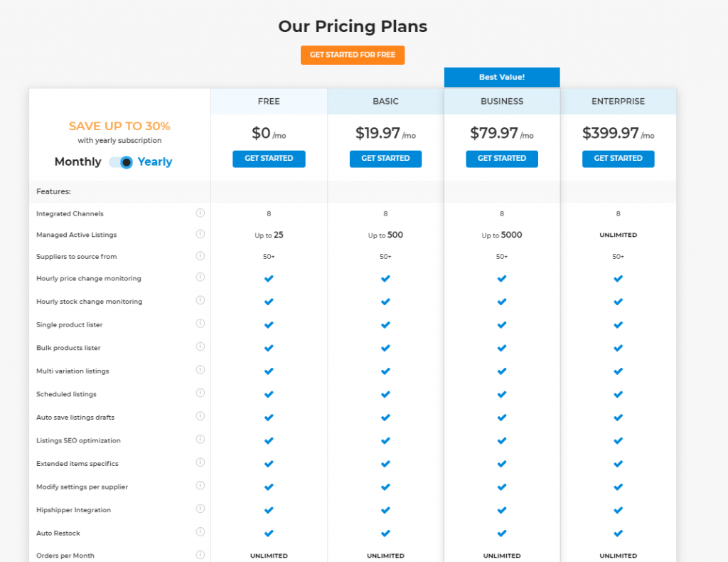Toggle the Monthly/Yearly billing switch
This screenshot has height=562, width=728.
(x=121, y=162)
